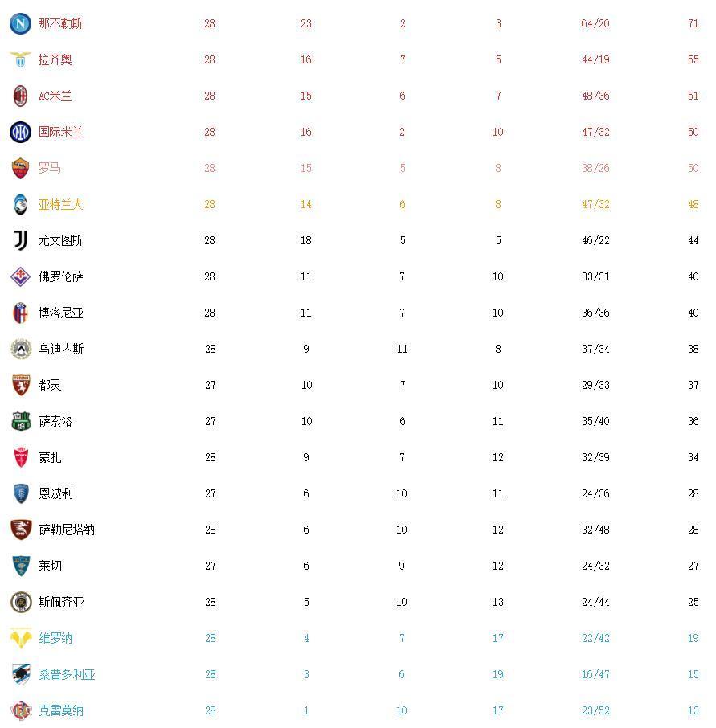The height and width of the screenshot is (728, 716).
Task: Click the Bologna crest icon
Action: [x=20, y=313]
